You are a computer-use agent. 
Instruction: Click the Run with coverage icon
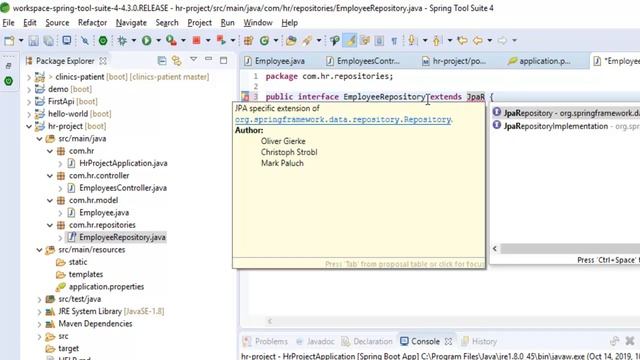(x=171, y=40)
